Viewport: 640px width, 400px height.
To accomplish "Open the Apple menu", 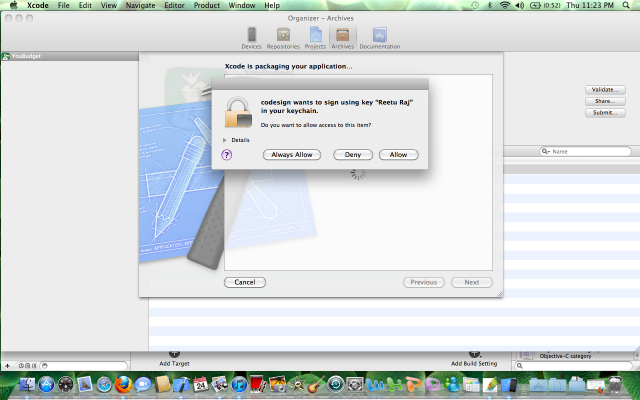I will click(x=13, y=5).
